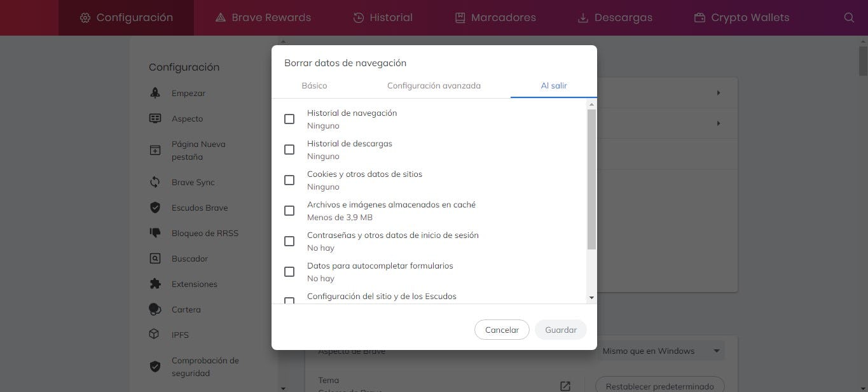Screen dimensions: 868x392
Task: Click the Comprobación de seguridad shield icon
Action: click(155, 366)
